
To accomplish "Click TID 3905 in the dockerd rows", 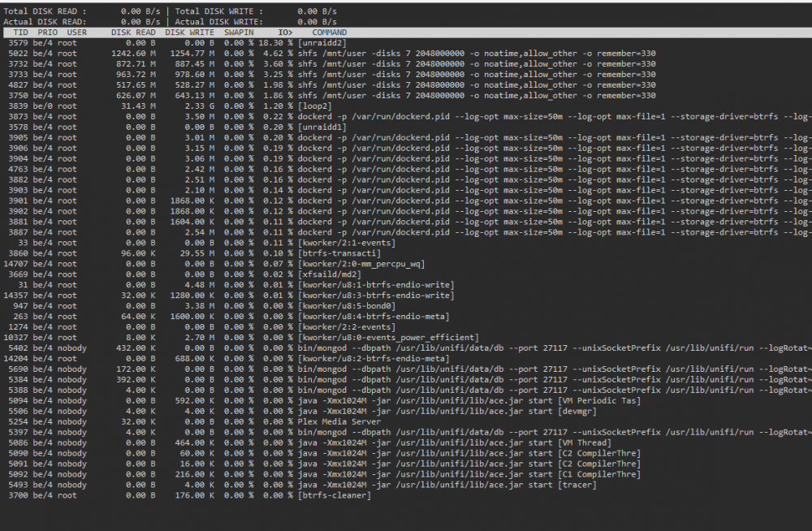I will (x=18, y=138).
